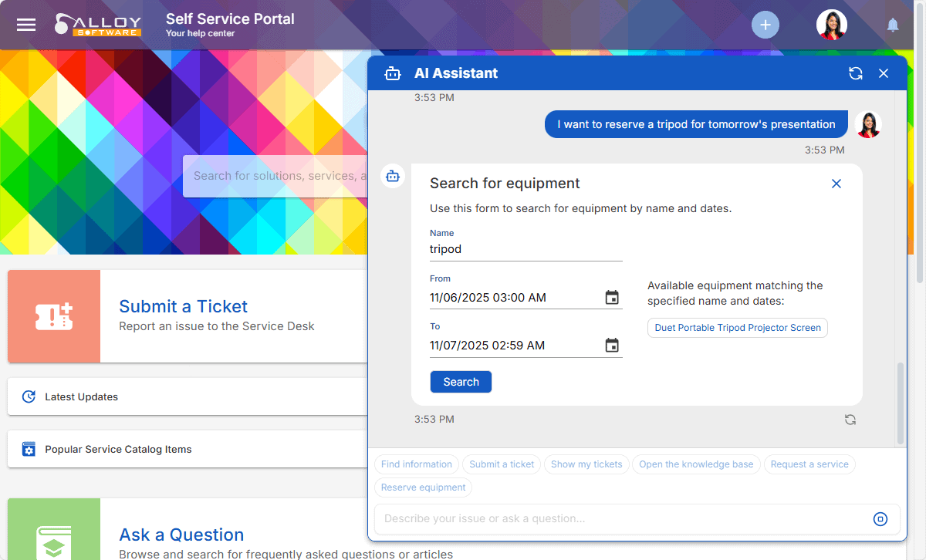This screenshot has height=560, width=926.
Task: Open the user profile avatar in header
Action: tap(831, 25)
